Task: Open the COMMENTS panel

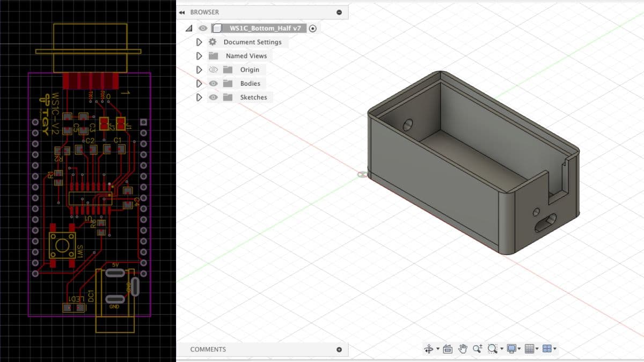Action: point(208,349)
